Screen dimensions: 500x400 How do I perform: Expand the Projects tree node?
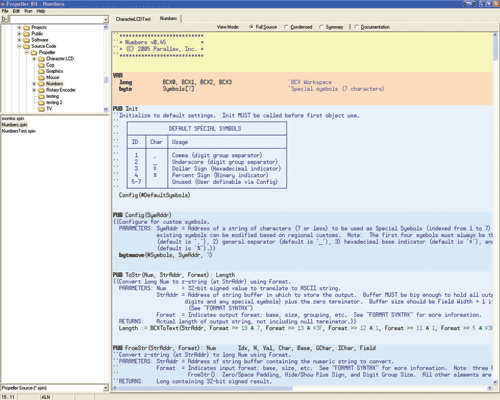coord(19,27)
